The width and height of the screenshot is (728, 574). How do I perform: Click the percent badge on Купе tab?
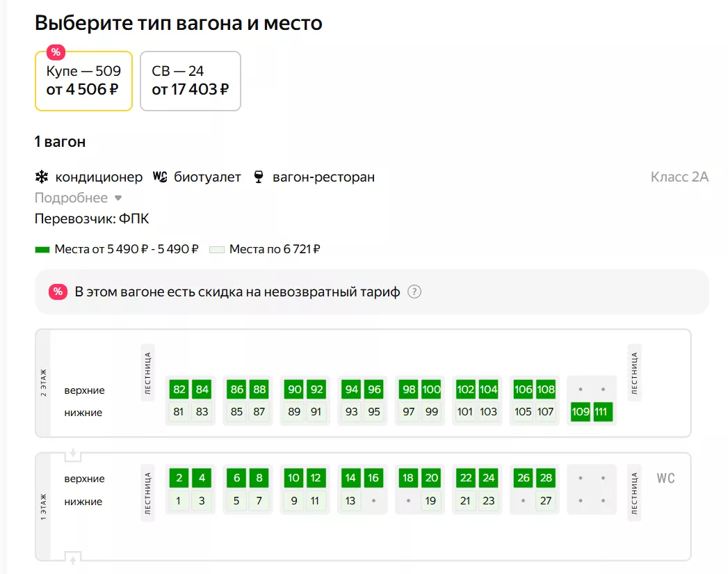[x=56, y=52]
